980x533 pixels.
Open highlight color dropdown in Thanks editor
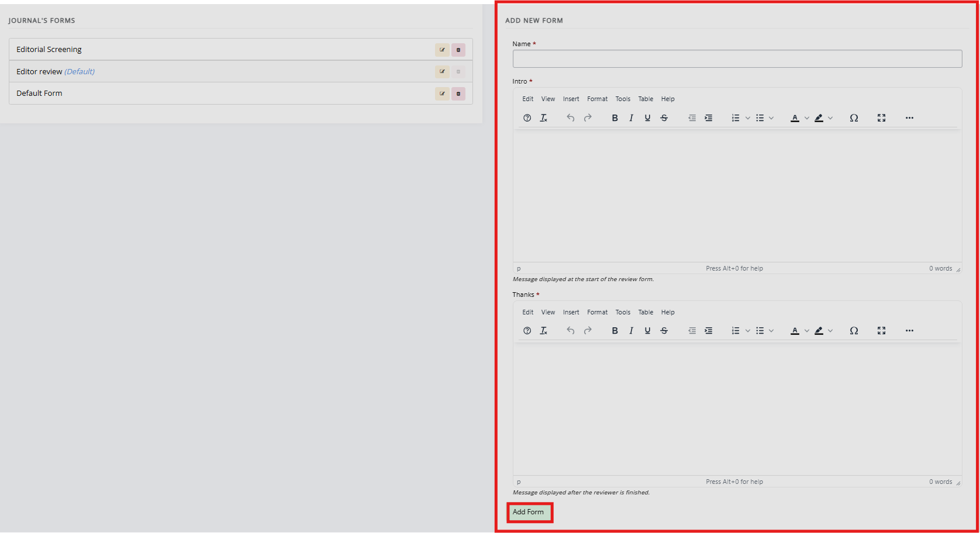point(830,331)
